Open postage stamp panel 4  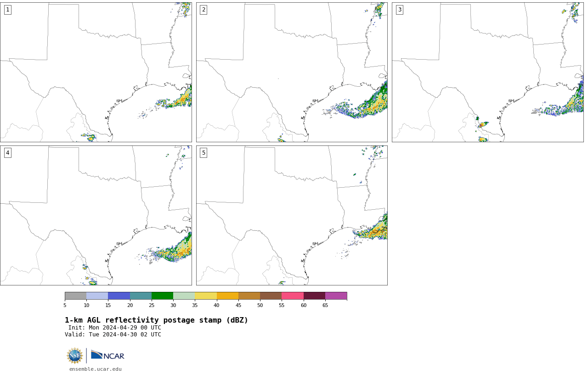click(x=96, y=215)
